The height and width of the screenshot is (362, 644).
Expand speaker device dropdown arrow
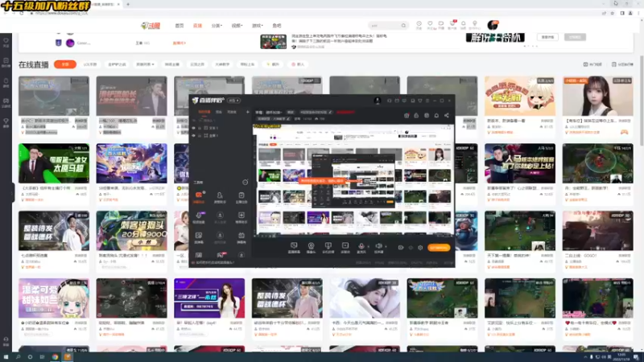pyautogui.click(x=386, y=247)
